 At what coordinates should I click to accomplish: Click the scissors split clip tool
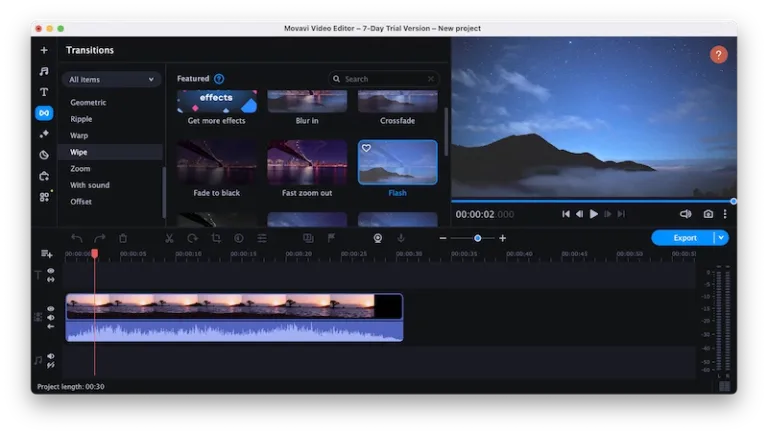(x=169, y=238)
